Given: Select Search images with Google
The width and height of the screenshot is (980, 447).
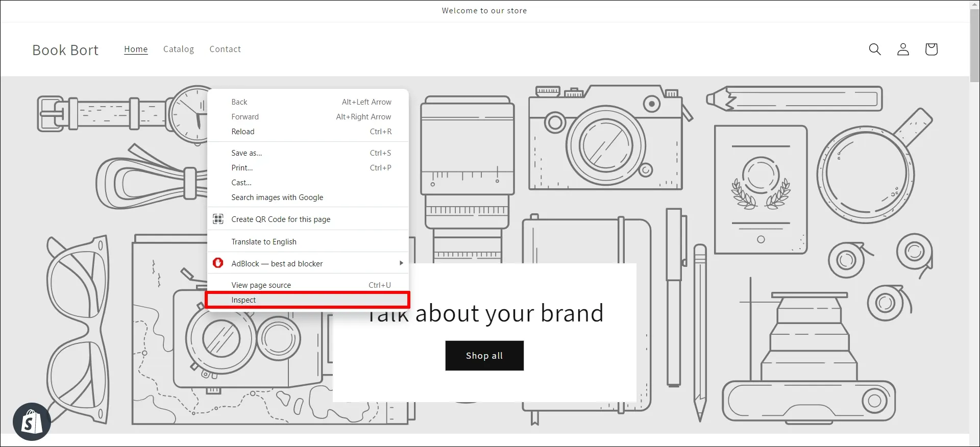Looking at the screenshot, I should point(308,197).
